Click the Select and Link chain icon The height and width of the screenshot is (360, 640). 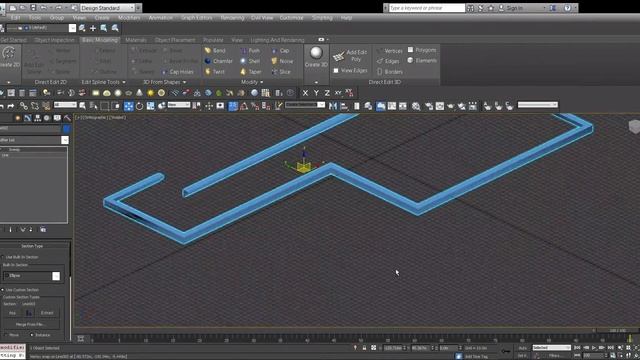tap(24, 106)
